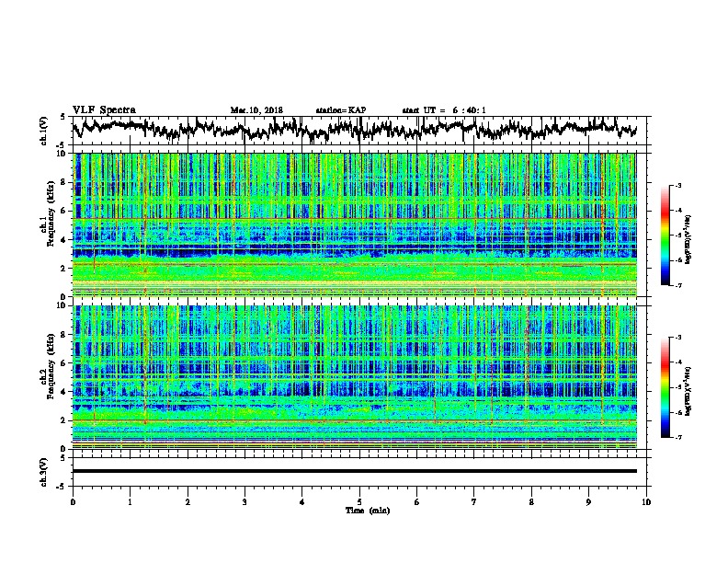Image resolution: width=728 pixels, height=563 pixels.
Task: Click the ch.1 color scale bar
Action: (x=665, y=236)
